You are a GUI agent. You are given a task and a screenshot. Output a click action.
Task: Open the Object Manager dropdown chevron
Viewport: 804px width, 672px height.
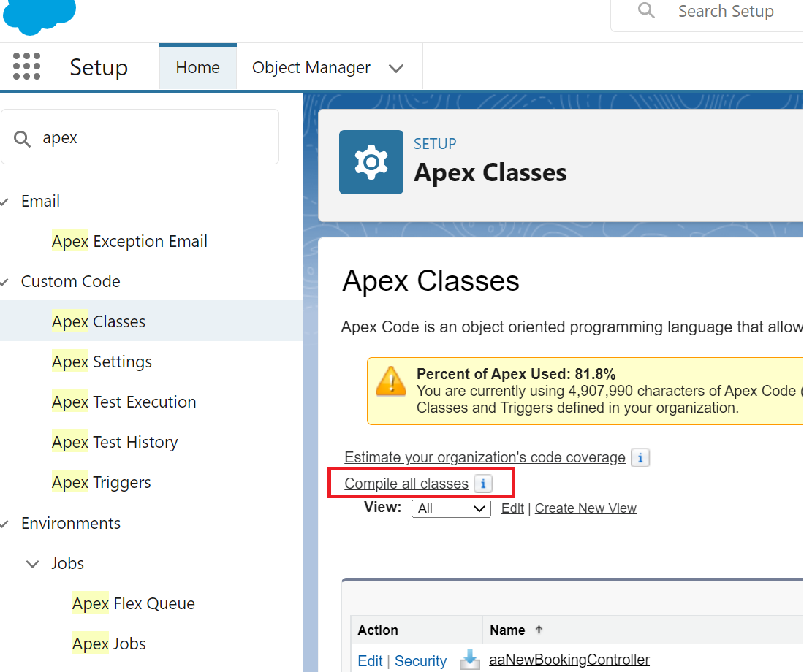(396, 68)
